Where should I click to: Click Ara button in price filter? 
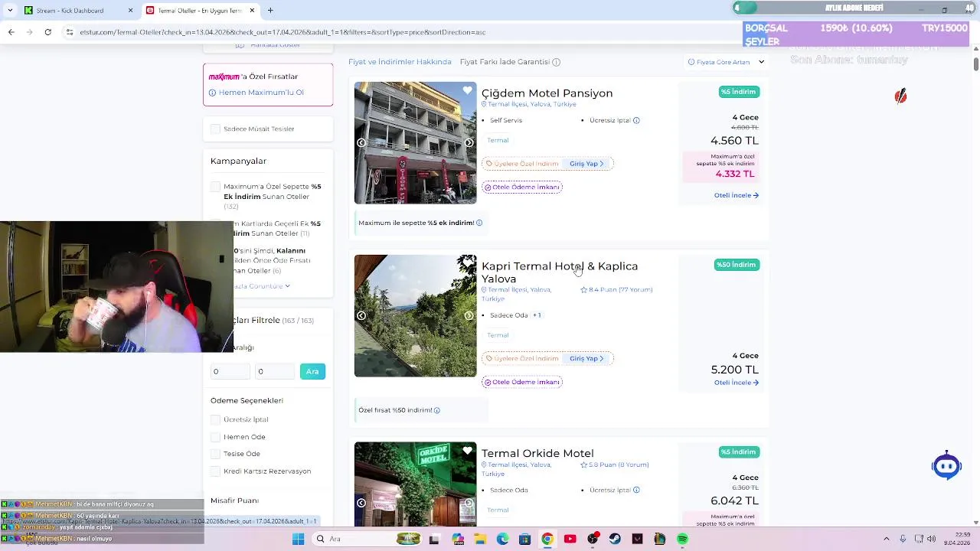click(312, 371)
